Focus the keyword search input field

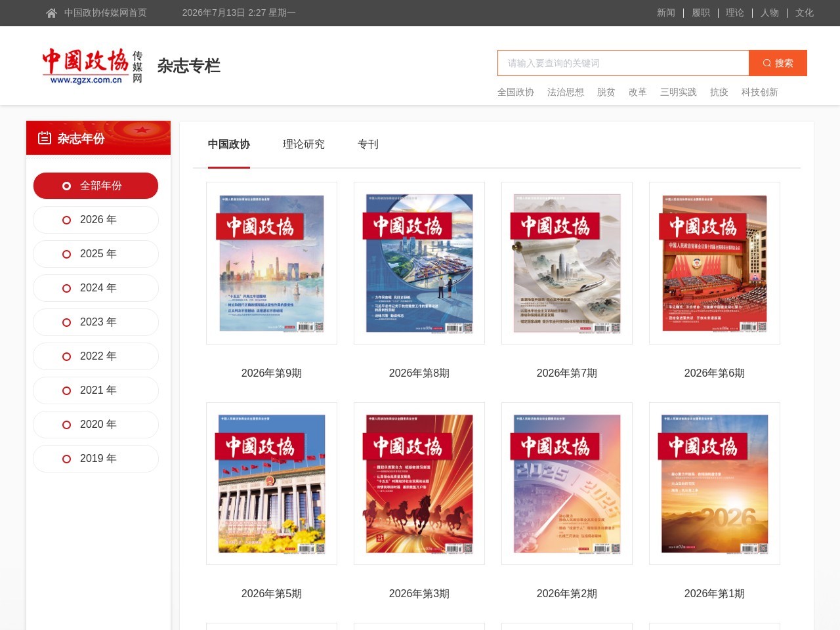623,63
